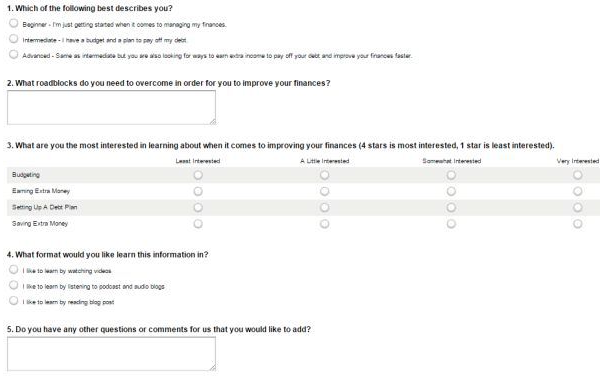Rate Saving Extra Money as Somewhat Interested
This screenshot has width=600, height=381.
(451, 224)
